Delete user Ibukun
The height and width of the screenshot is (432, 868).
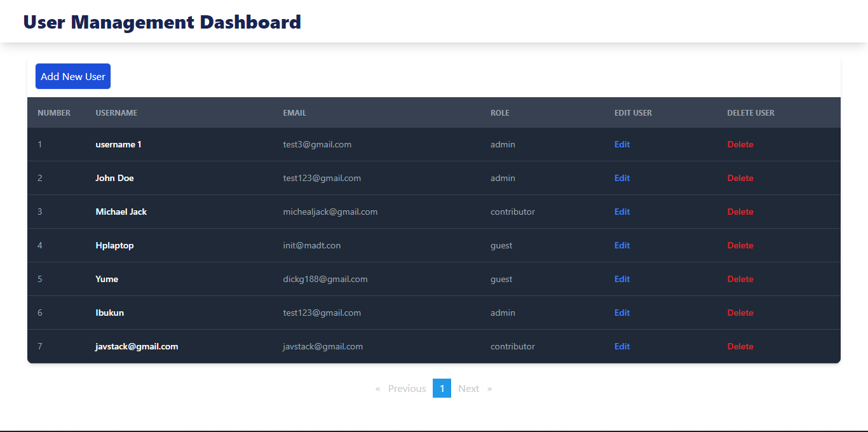pos(740,313)
